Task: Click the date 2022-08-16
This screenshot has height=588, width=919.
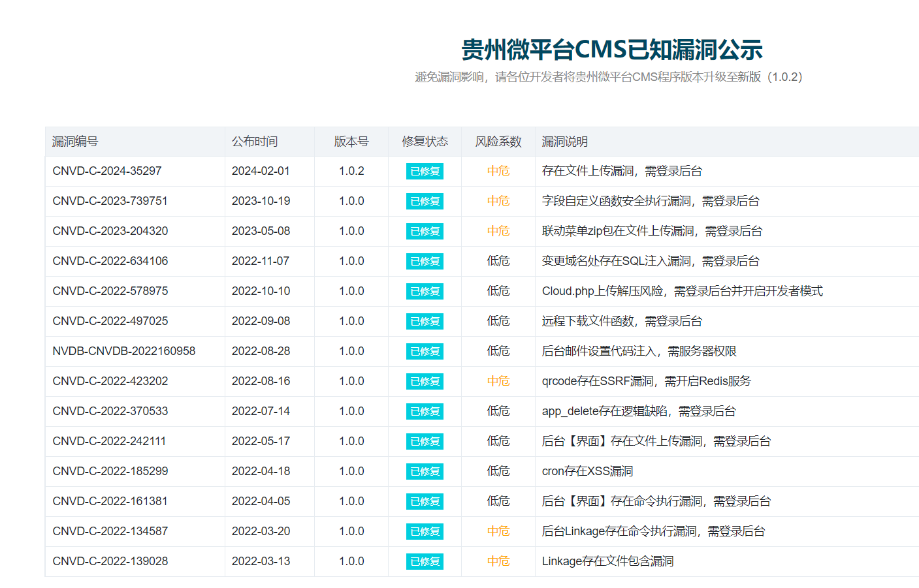Action: [x=261, y=381]
